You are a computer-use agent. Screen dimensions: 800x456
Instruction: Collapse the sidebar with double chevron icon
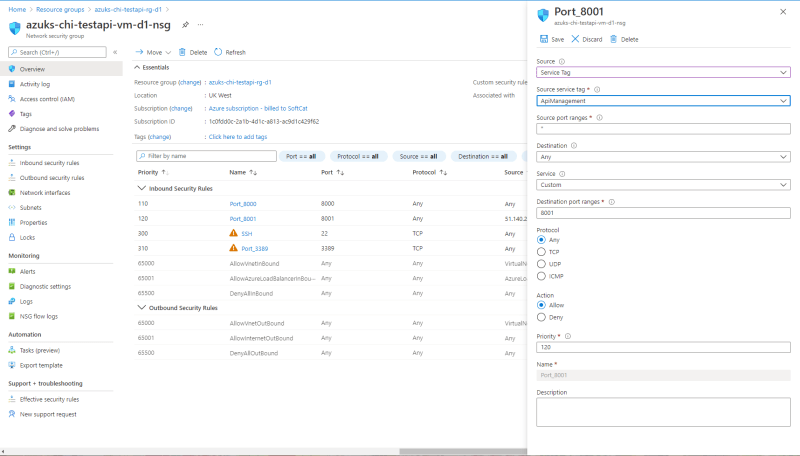click(115, 52)
